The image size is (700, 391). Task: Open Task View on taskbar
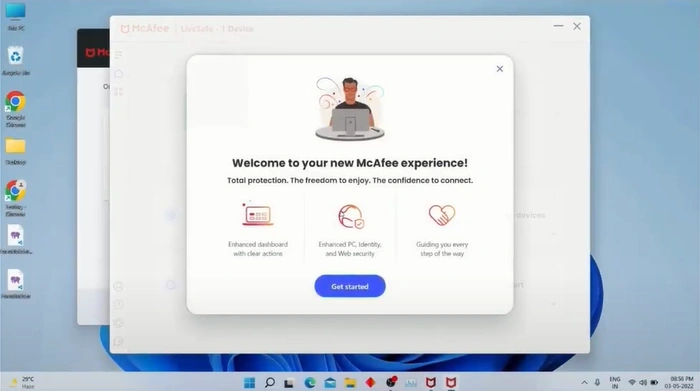(289, 383)
